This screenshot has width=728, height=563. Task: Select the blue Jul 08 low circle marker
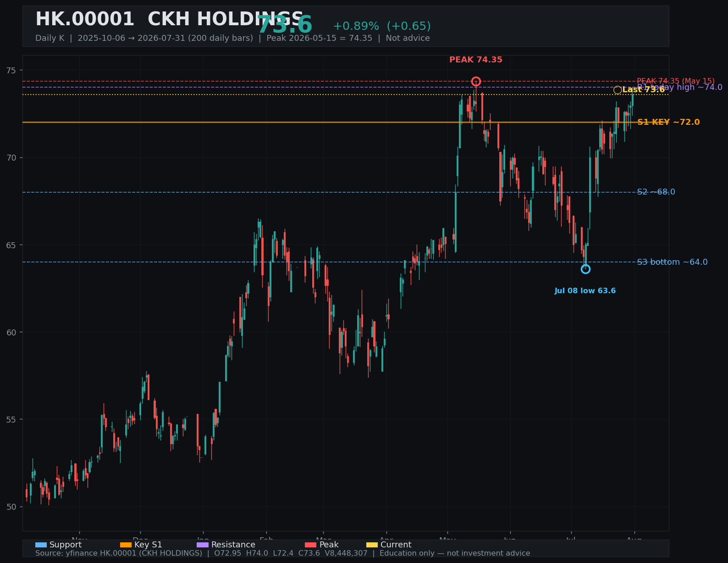[x=585, y=269]
